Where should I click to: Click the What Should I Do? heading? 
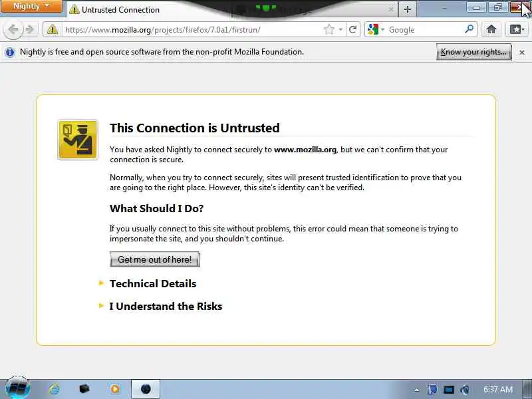click(156, 208)
